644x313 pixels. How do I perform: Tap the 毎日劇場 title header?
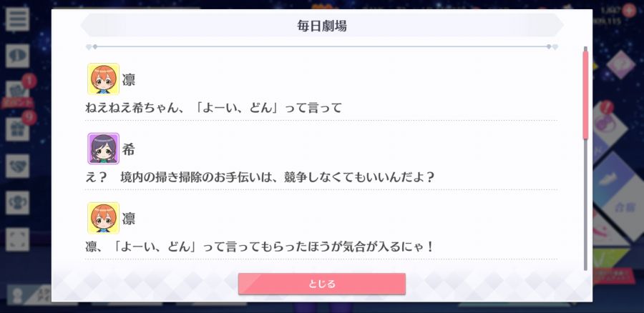point(322,26)
